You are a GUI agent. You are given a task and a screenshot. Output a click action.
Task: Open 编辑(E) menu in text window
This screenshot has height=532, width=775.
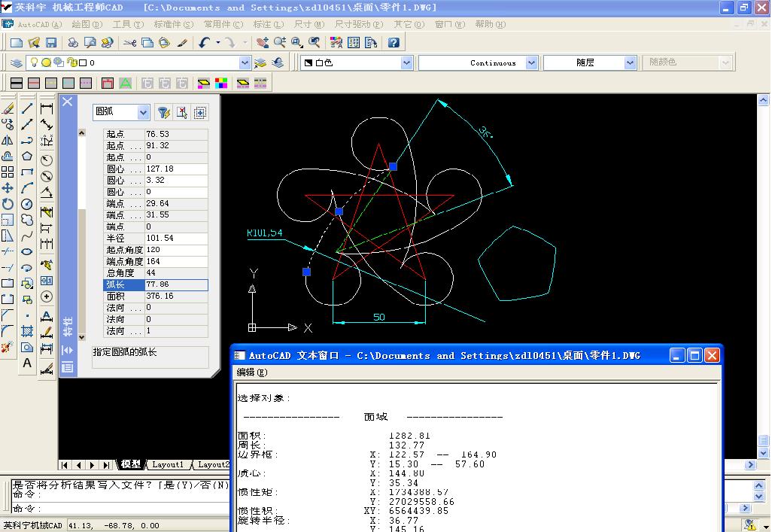click(x=251, y=372)
